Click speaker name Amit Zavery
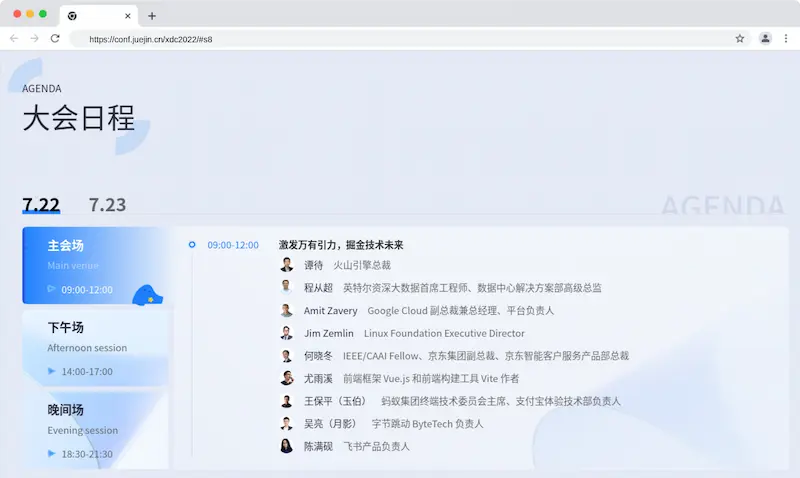This screenshot has width=800, height=478. click(331, 311)
